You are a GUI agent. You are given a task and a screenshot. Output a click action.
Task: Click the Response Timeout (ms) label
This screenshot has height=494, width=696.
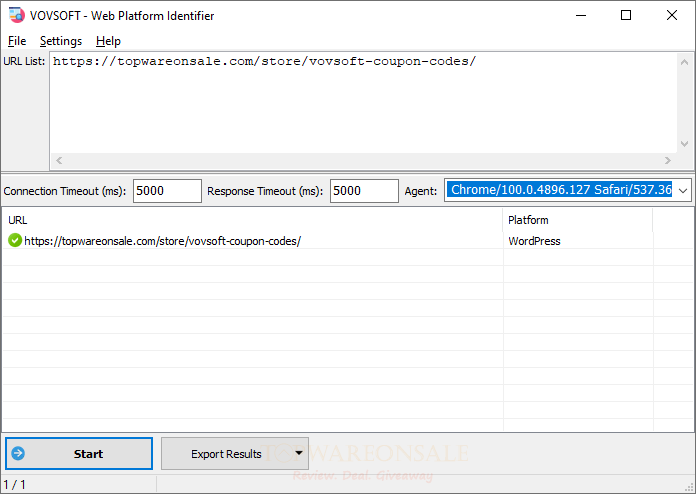click(x=265, y=191)
